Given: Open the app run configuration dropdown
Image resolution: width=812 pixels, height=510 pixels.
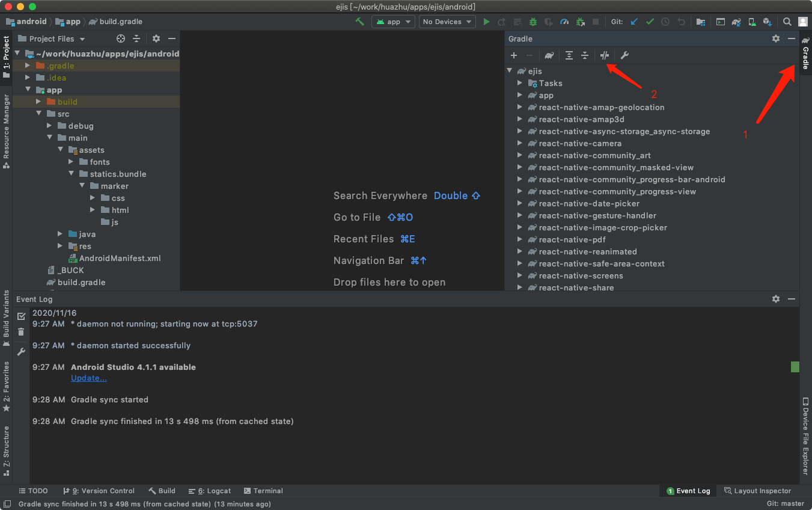Looking at the screenshot, I should (393, 22).
